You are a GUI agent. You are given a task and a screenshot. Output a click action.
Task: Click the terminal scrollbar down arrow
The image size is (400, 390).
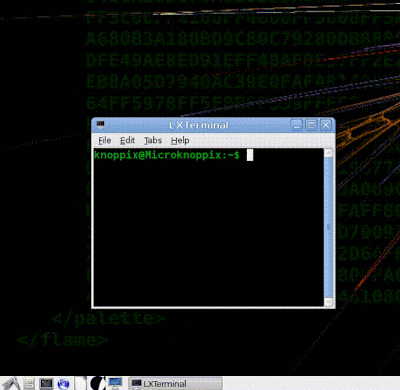[328, 302]
